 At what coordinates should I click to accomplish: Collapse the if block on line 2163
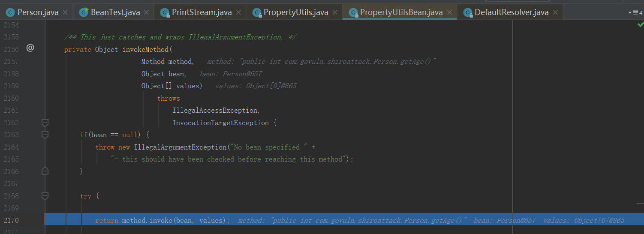[45, 135]
